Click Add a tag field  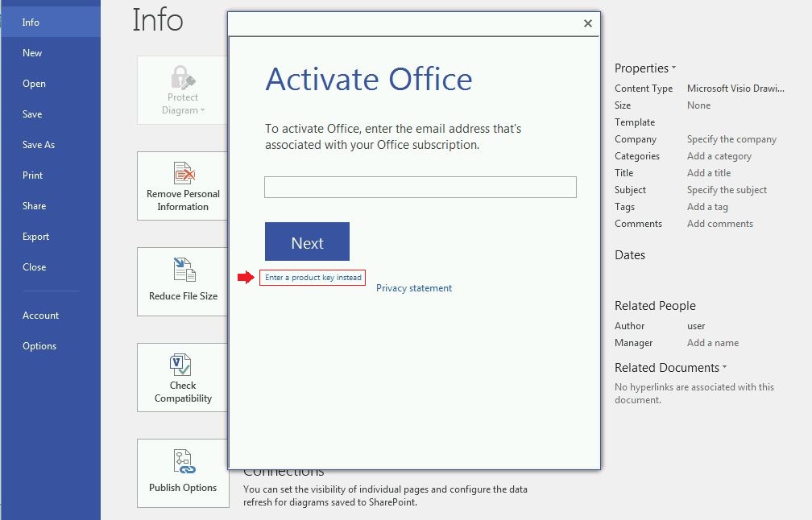(707, 206)
